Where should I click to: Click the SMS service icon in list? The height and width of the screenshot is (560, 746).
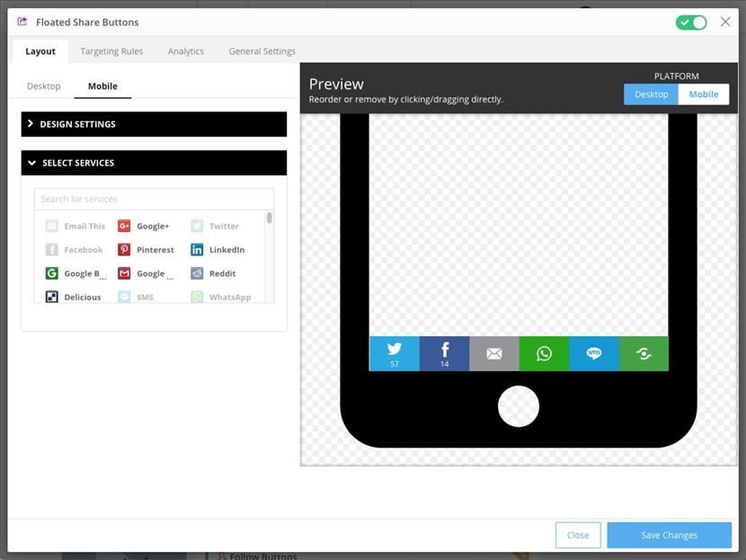click(124, 297)
